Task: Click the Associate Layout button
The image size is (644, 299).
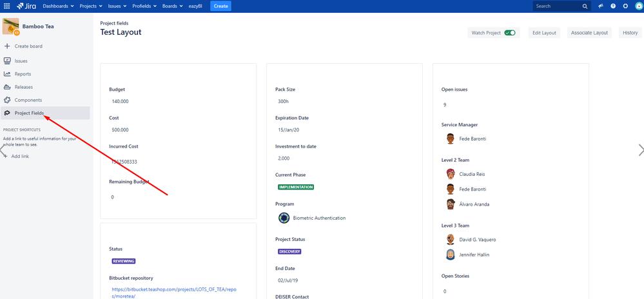Action: pyautogui.click(x=589, y=33)
